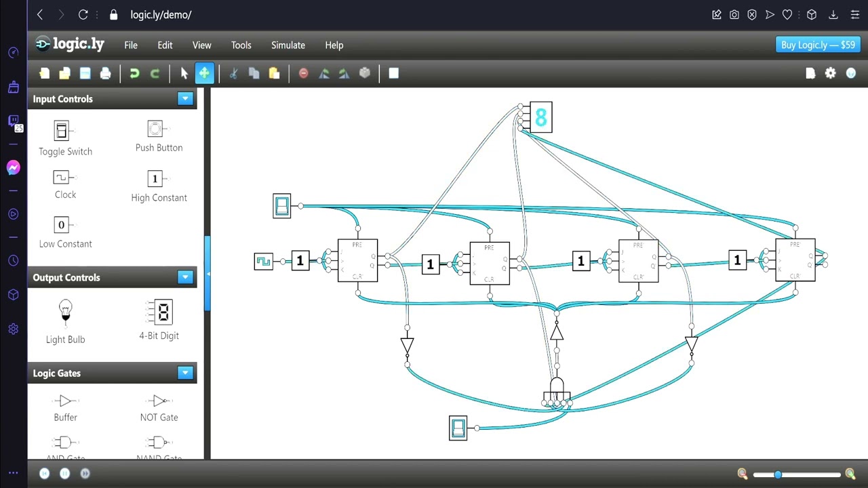
Task: Redo the last undone action
Action: (155, 73)
